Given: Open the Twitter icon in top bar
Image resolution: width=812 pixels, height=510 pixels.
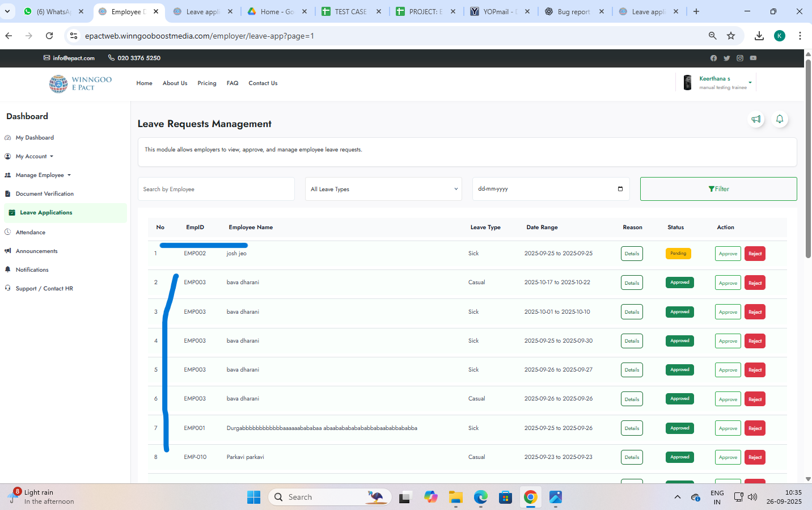Looking at the screenshot, I should pos(726,58).
